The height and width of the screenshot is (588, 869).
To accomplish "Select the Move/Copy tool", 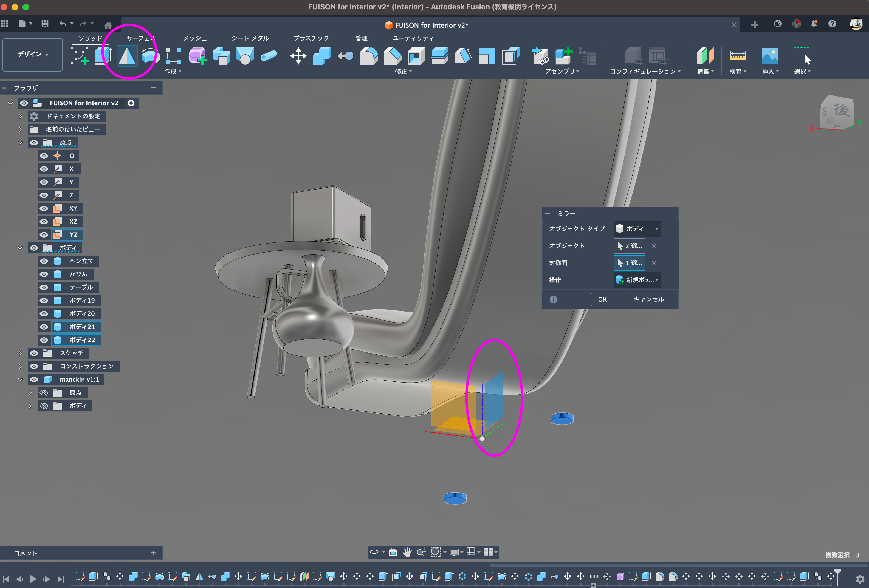I will pos(298,56).
